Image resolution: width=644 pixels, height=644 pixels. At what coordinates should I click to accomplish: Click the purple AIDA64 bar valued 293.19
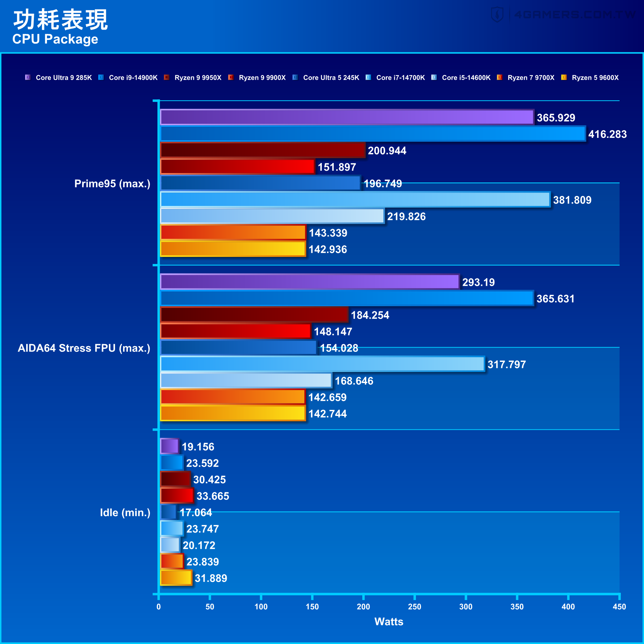click(x=310, y=281)
